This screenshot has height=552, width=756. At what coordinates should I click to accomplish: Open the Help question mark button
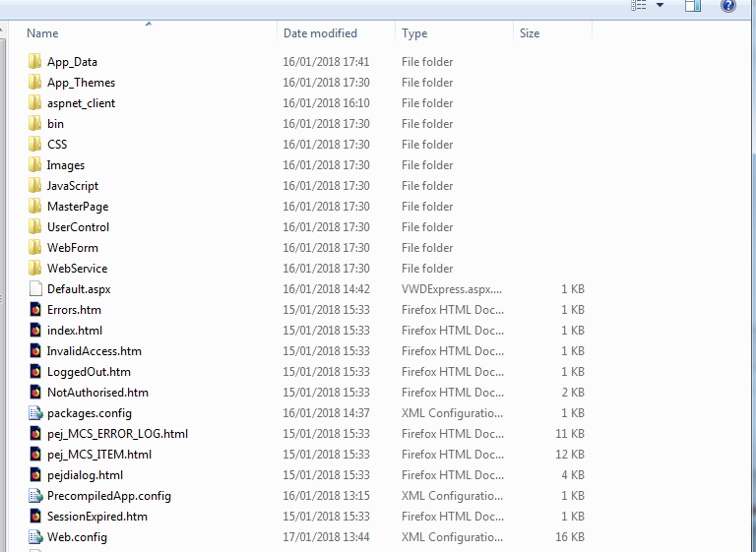[728, 6]
